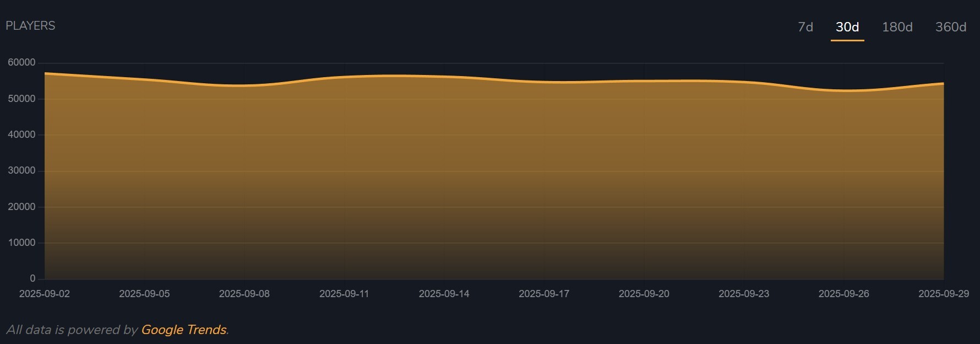This screenshot has height=344, width=980.
Task: Show the 180d player history
Action: coord(897,27)
